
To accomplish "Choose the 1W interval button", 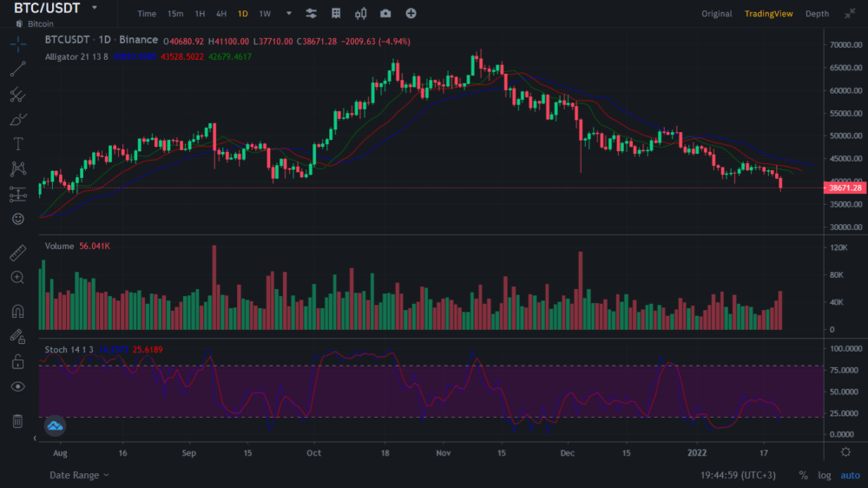I will 265,14.
